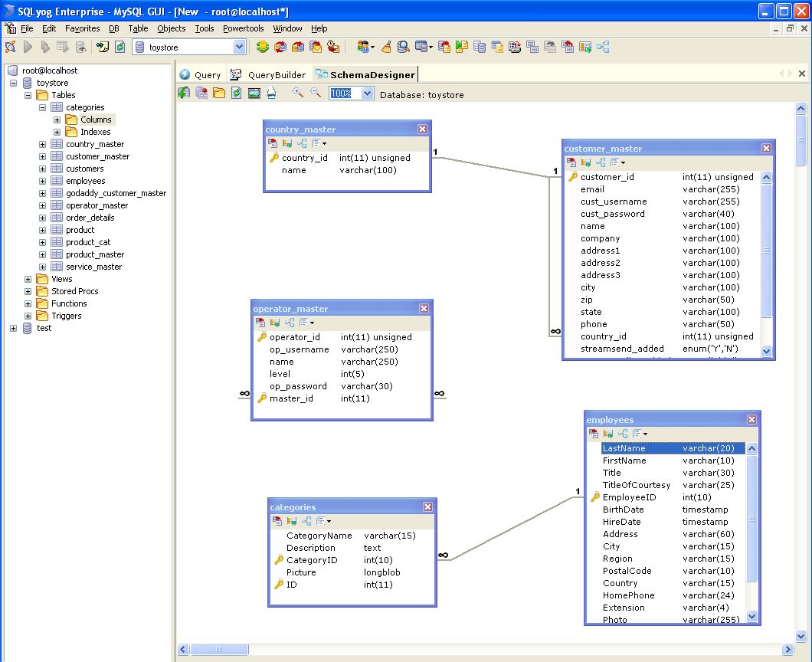Click the print icon in SchemaDesigner toolbar
This screenshot has height=662, width=812.
point(271,93)
